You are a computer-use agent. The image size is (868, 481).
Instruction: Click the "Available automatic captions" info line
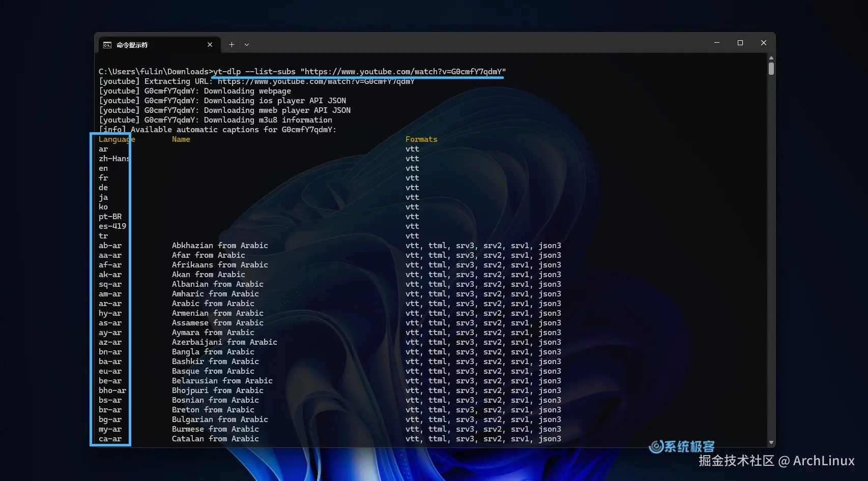(x=218, y=130)
